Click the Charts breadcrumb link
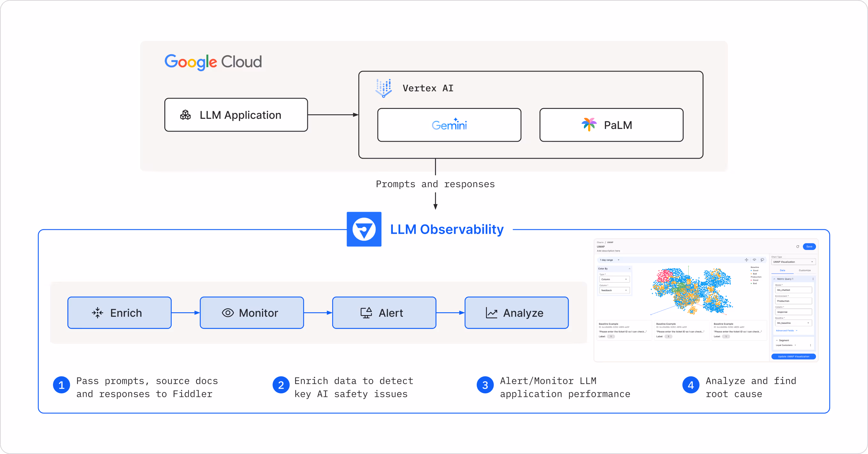Viewport: 868px width, 454px height. pos(600,242)
